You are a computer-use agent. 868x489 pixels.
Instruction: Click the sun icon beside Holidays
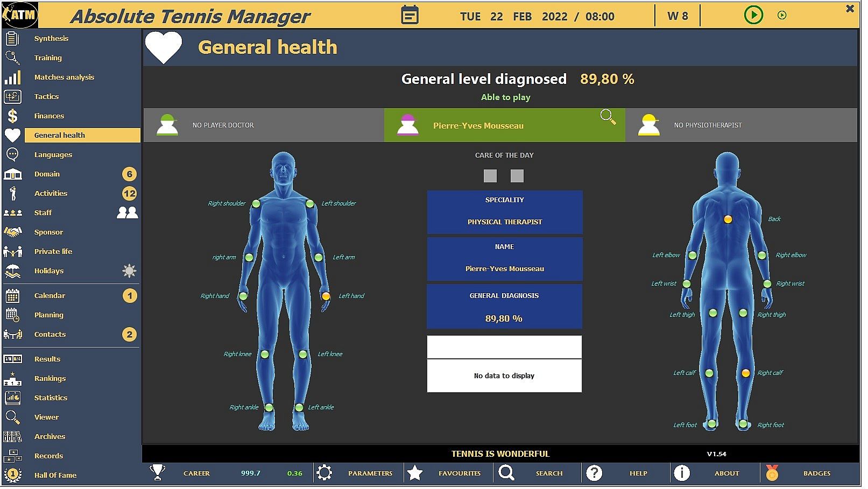tap(130, 272)
